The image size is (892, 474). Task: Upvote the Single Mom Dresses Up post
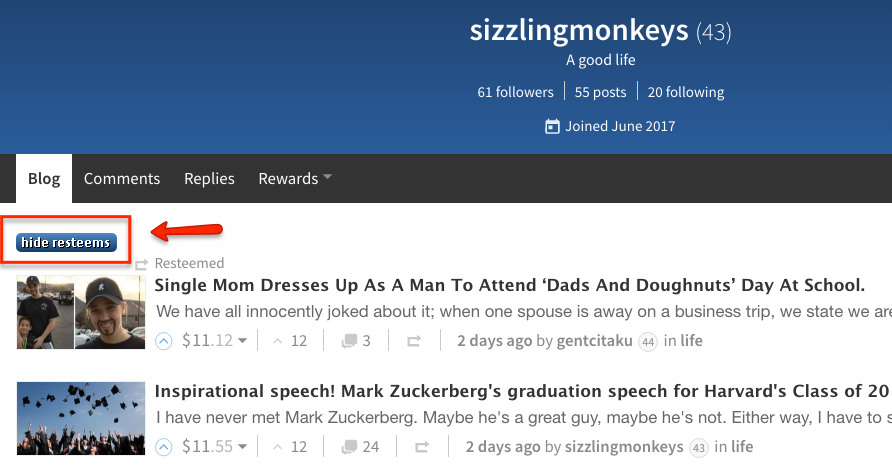[165, 341]
